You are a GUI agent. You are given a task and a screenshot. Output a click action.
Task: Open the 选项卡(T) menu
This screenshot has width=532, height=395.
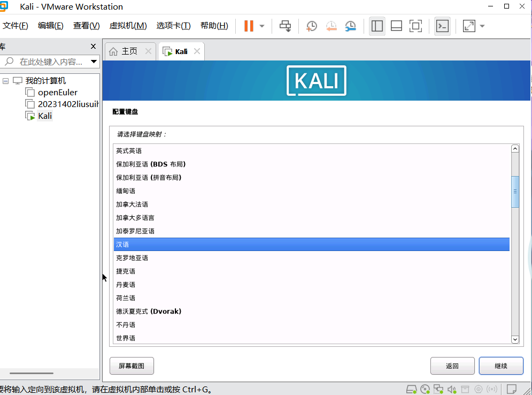pyautogui.click(x=173, y=26)
